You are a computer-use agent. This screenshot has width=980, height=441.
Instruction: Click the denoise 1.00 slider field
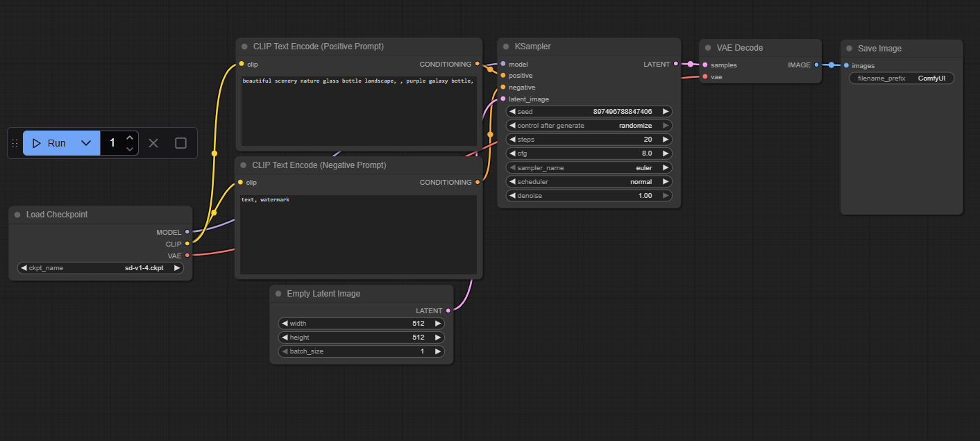point(589,196)
